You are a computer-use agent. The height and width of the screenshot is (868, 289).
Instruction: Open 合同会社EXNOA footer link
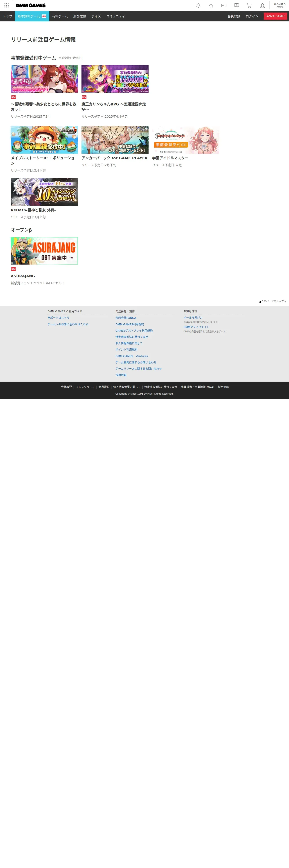[126, 318]
